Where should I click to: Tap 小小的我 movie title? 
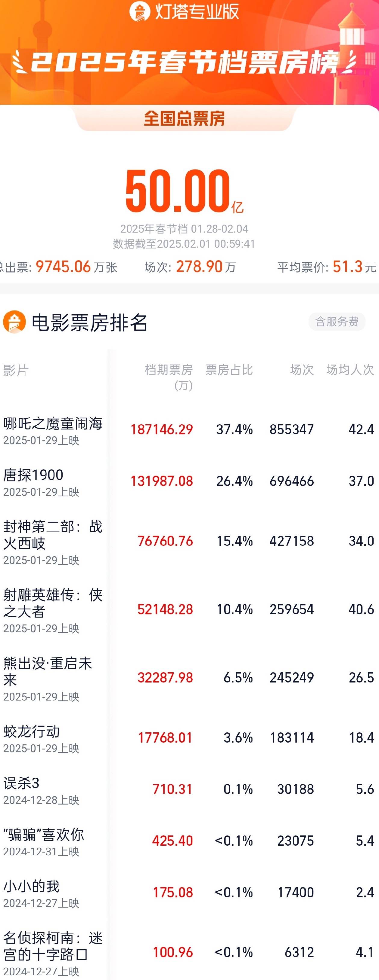pos(32,886)
